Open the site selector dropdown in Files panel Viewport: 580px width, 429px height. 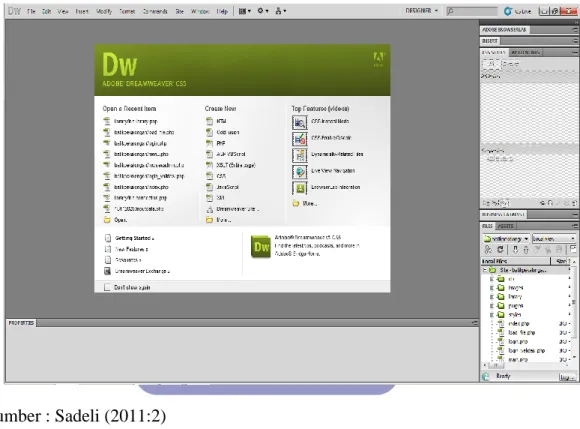[506, 239]
